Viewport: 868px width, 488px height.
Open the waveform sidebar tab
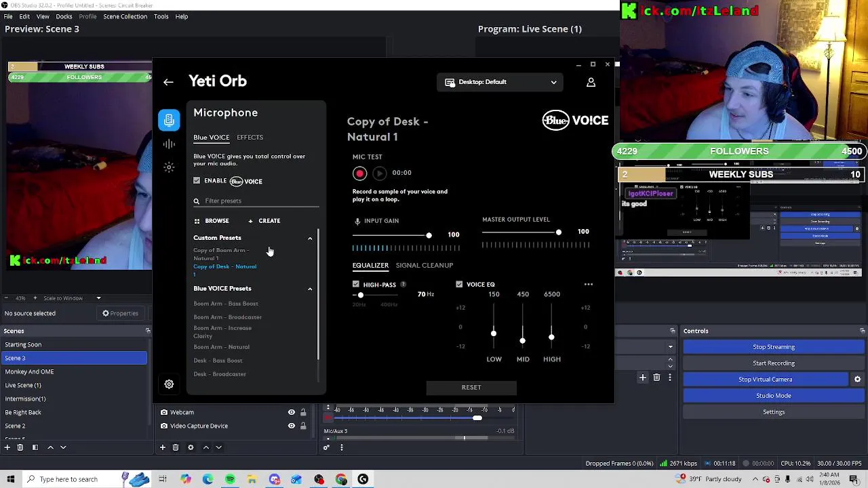tap(169, 144)
